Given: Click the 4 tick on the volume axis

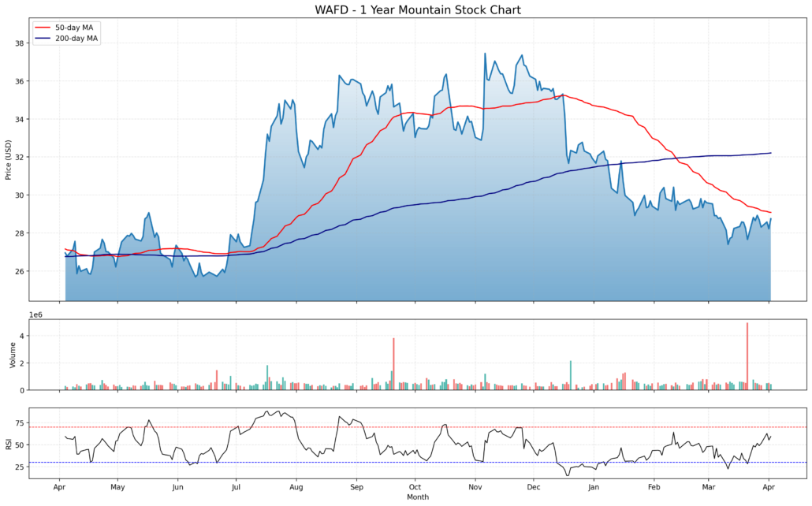Looking at the screenshot, I should (x=22, y=336).
